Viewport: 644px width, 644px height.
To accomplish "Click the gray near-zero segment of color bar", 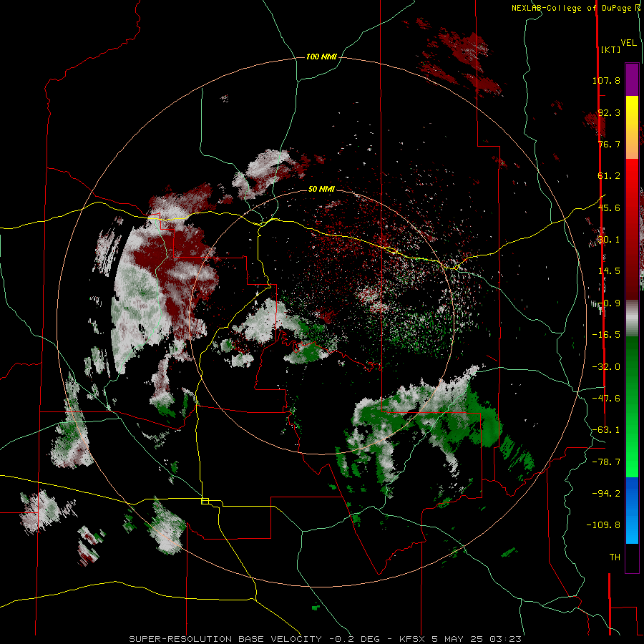I will (x=632, y=318).
